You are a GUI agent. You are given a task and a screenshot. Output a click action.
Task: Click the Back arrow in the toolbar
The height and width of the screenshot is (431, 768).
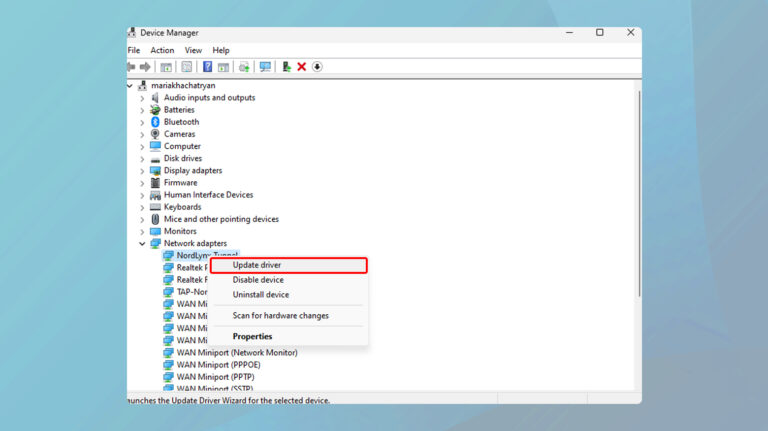point(131,67)
